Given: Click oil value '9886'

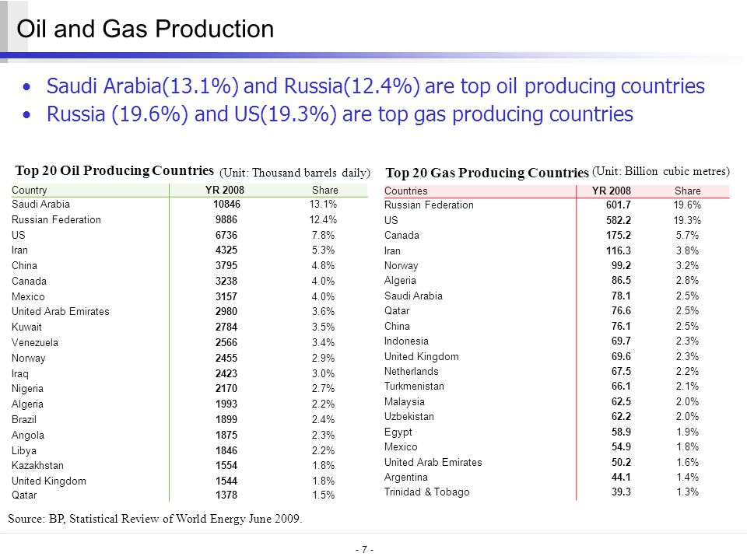Looking at the screenshot, I should point(226,220).
